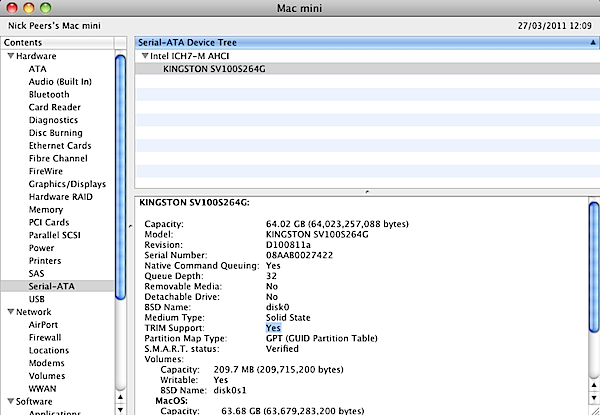This screenshot has height=415, width=600.
Task: Click the KINGSTON SV100S264G details heading
Action: [x=194, y=203]
